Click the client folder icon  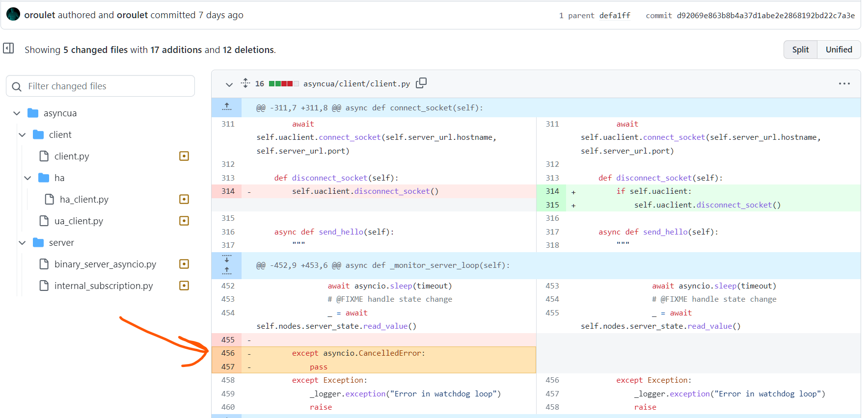pyautogui.click(x=38, y=134)
